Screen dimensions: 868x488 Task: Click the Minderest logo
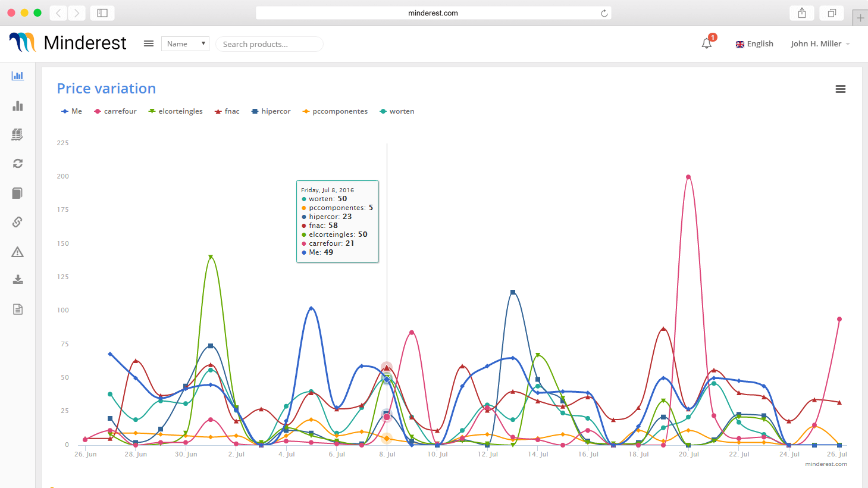(x=68, y=43)
